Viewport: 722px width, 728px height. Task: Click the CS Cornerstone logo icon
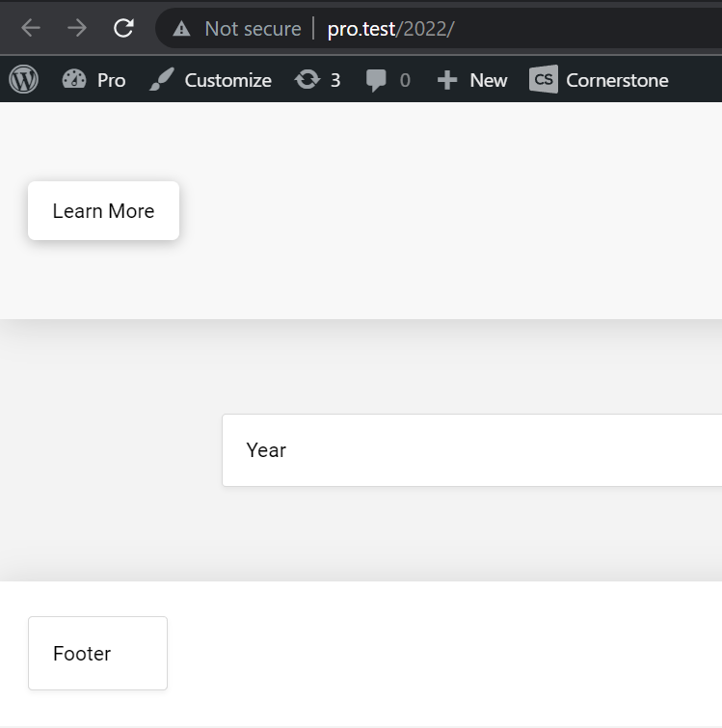pos(544,80)
